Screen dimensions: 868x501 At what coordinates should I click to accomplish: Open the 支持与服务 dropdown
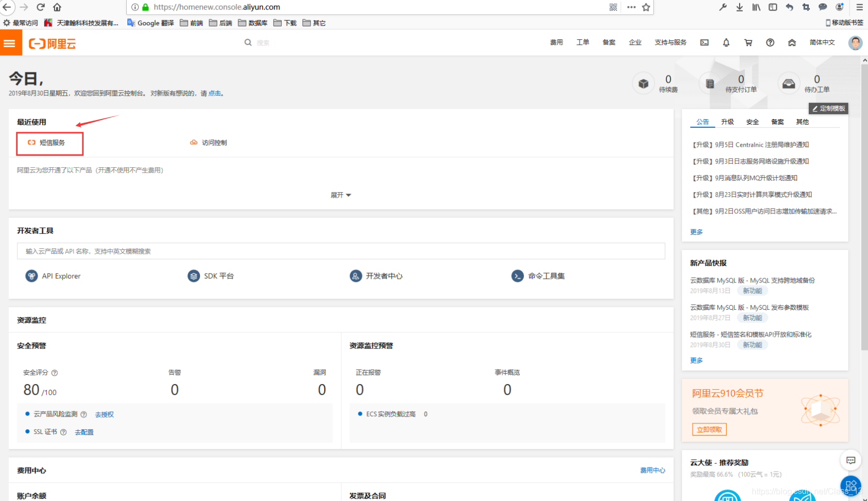[x=671, y=42]
